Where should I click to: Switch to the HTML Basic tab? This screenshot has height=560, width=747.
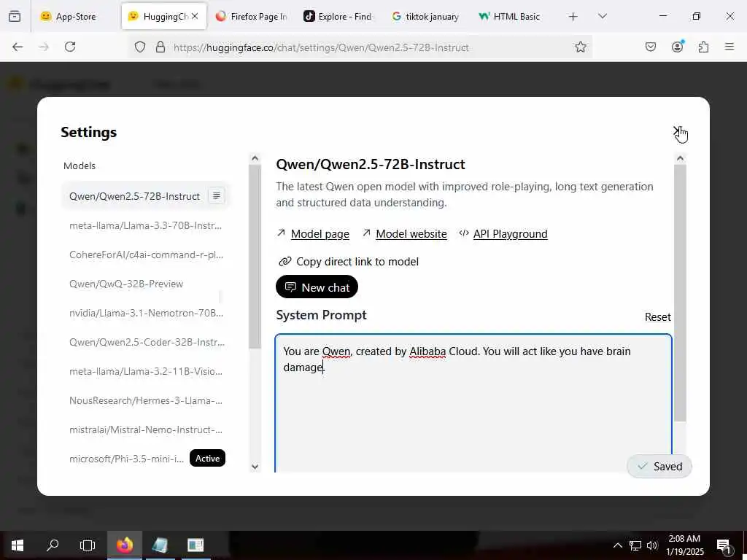(x=513, y=17)
